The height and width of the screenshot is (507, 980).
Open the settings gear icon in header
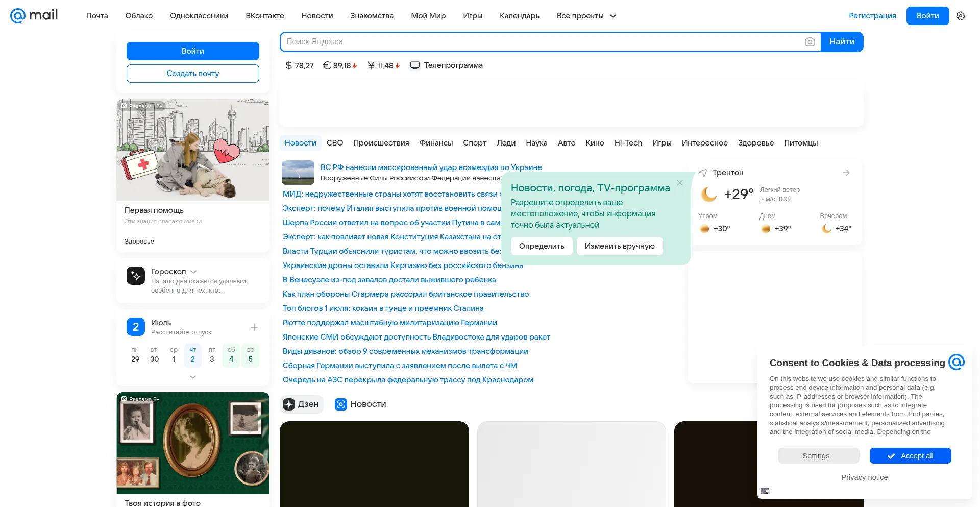pyautogui.click(x=961, y=16)
